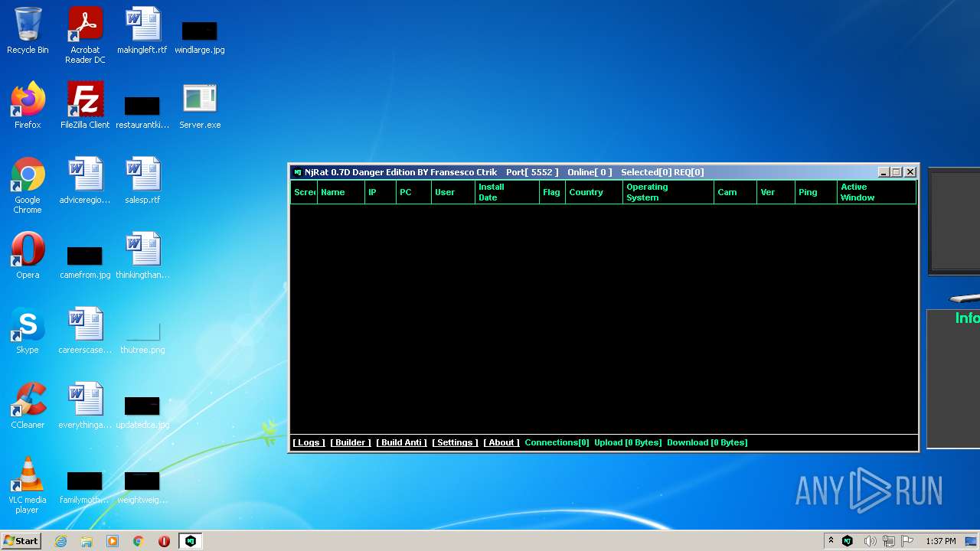Open FileZilla Client shortcut
This screenshot has height=551, width=980.
coord(85,106)
